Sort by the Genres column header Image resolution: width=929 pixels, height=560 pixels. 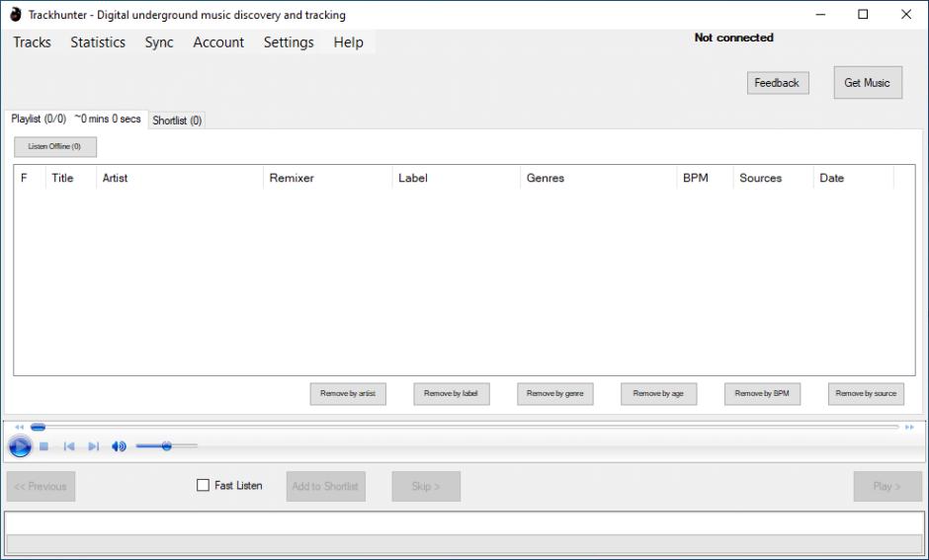598,178
